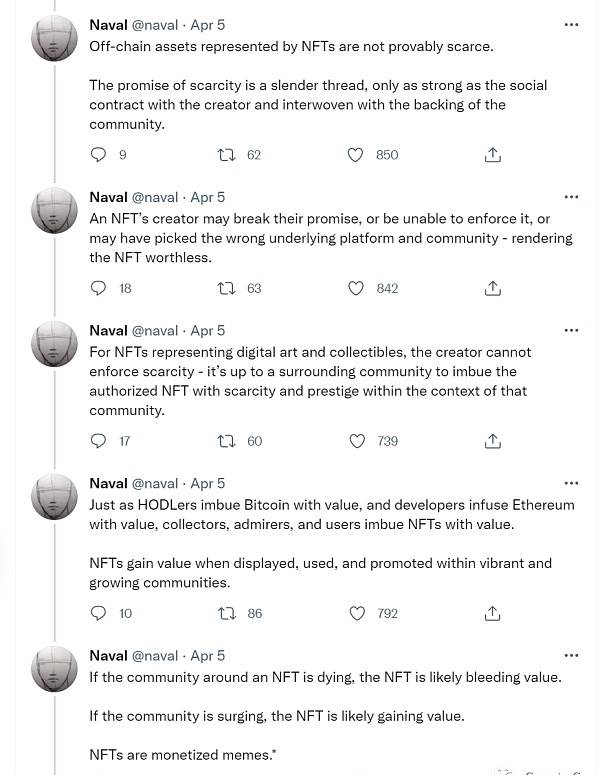This screenshot has width=600, height=775.
Task: Retweet the tweet showing 62 retweets
Action: pos(226,155)
